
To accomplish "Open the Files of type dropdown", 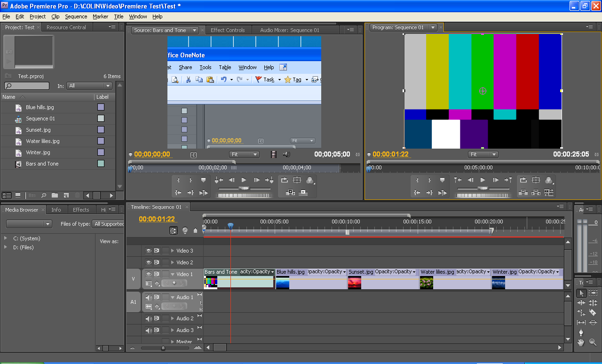I will 108,224.
